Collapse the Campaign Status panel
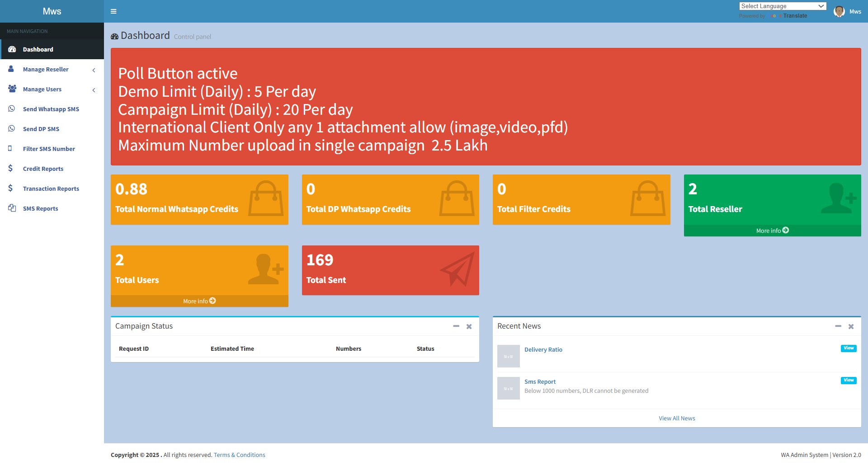Viewport: 868px width, 466px height. click(x=456, y=326)
